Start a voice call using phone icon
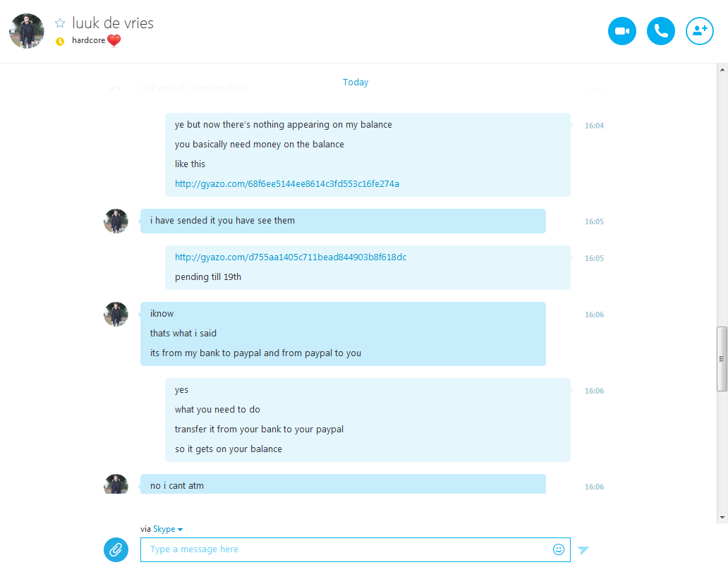The height and width of the screenshot is (572, 728). [661, 31]
